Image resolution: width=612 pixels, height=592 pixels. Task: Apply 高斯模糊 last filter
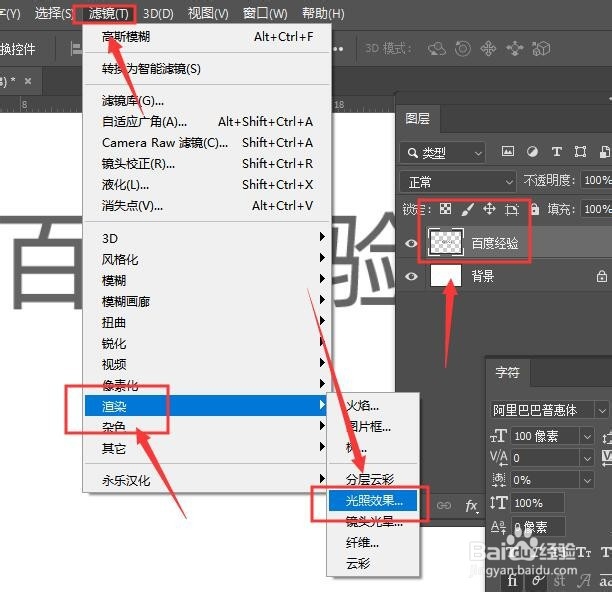(207, 37)
